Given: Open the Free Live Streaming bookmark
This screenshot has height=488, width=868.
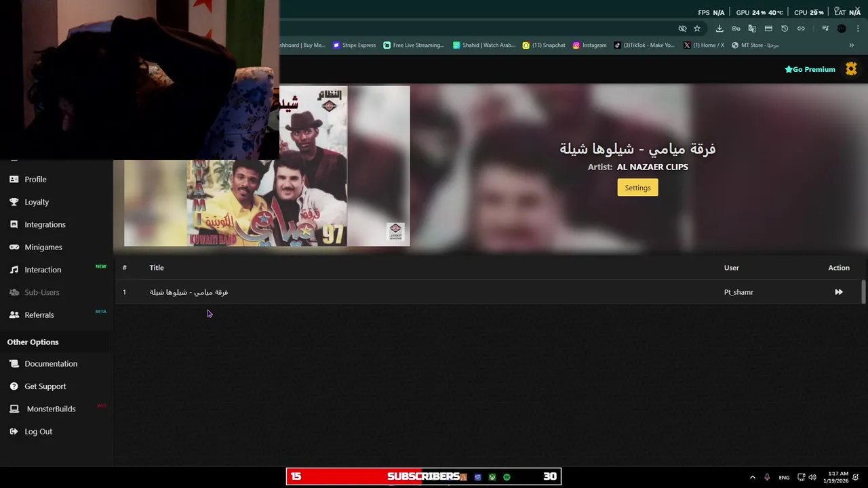Looking at the screenshot, I should [x=414, y=45].
